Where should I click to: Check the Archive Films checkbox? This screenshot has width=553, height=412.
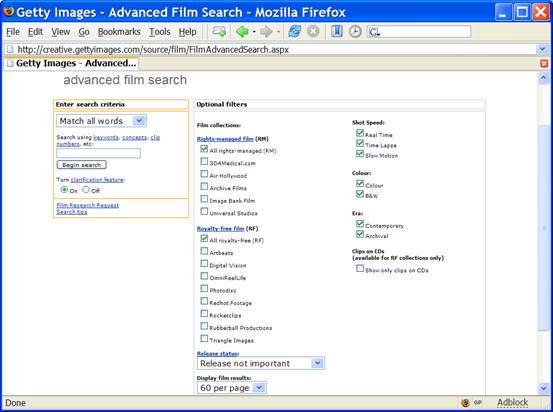click(x=204, y=186)
